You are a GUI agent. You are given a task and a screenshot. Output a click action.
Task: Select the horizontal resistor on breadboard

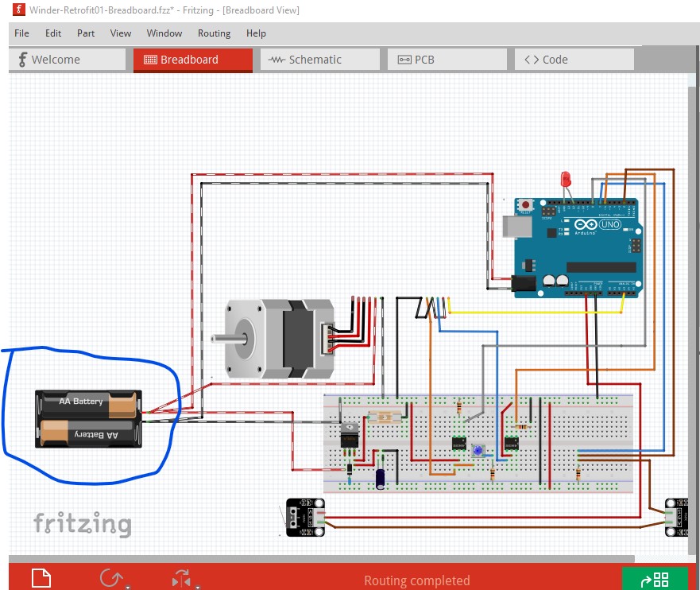(521, 427)
